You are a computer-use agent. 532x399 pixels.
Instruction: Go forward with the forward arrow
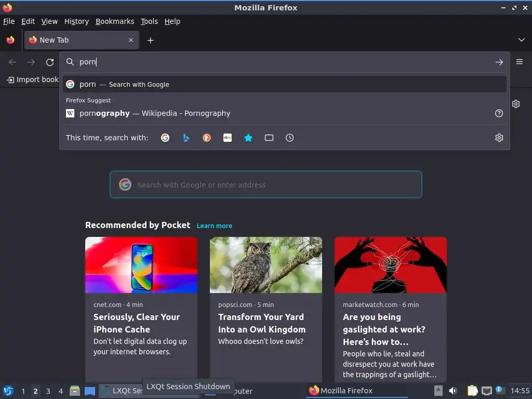(x=31, y=62)
